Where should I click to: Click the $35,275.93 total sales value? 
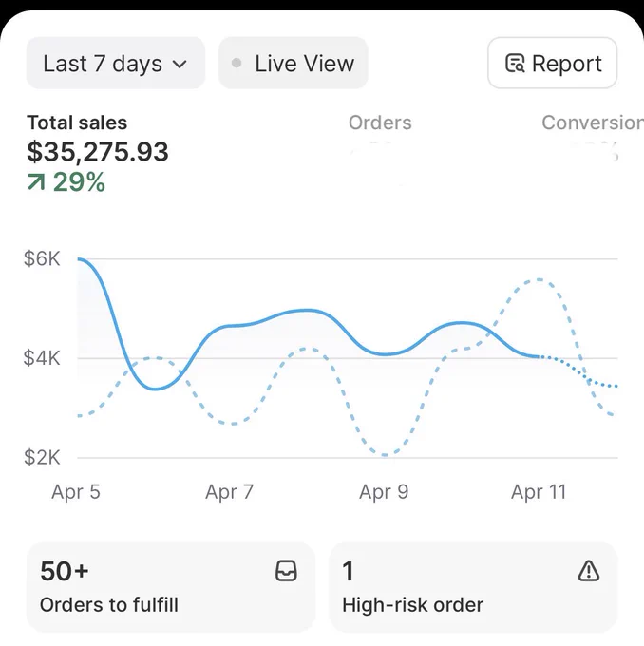(x=98, y=152)
